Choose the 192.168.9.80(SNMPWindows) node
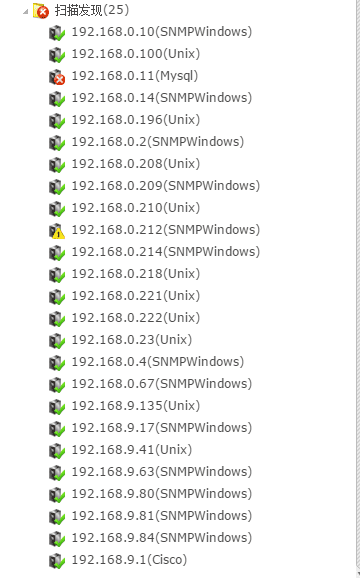 click(162, 494)
